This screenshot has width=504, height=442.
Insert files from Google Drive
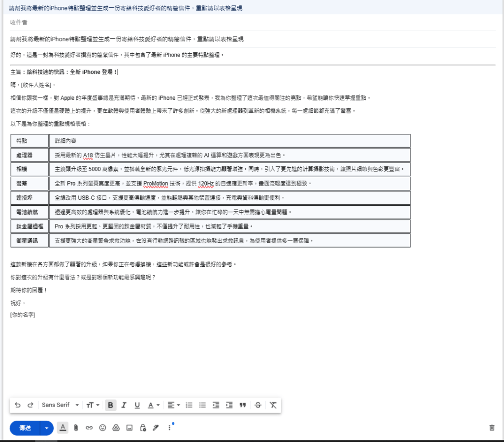(x=116, y=428)
